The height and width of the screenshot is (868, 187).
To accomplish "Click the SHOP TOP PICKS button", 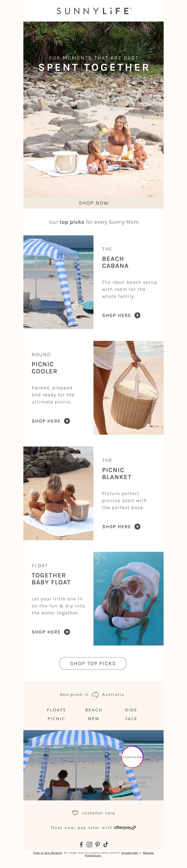I will [x=93, y=663].
